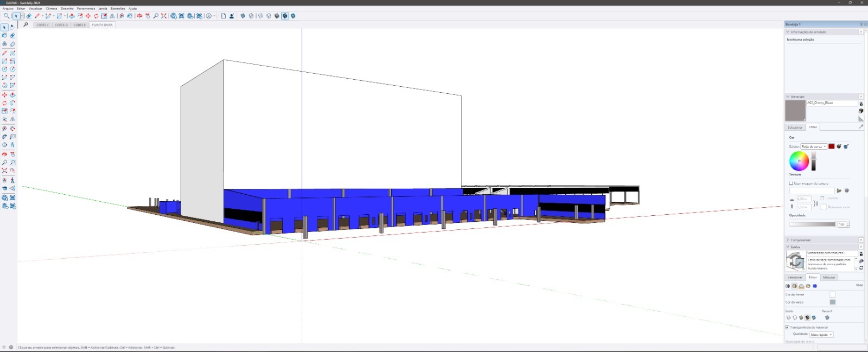Image resolution: width=868 pixels, height=352 pixels.
Task: Enable X-ray face style icon
Action: (827, 318)
